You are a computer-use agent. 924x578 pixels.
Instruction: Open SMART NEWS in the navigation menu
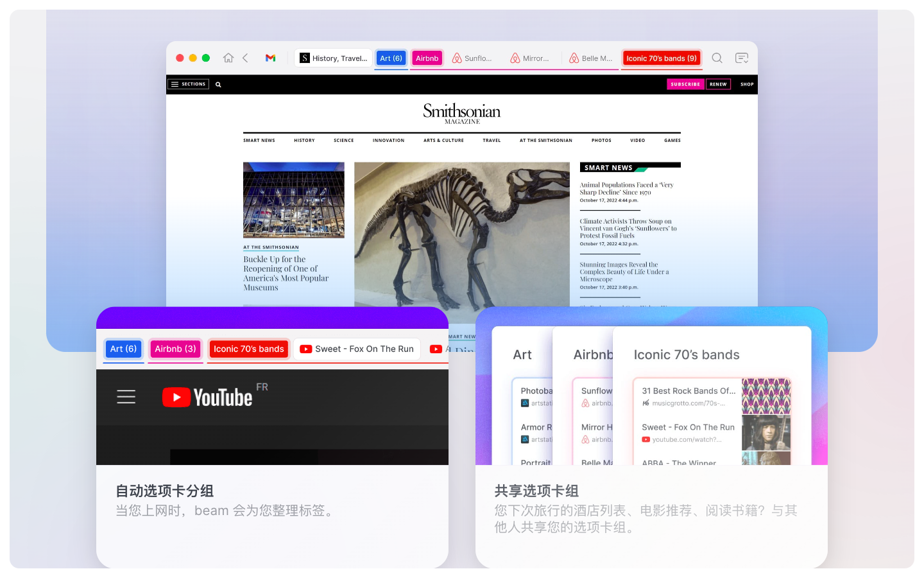(x=259, y=140)
